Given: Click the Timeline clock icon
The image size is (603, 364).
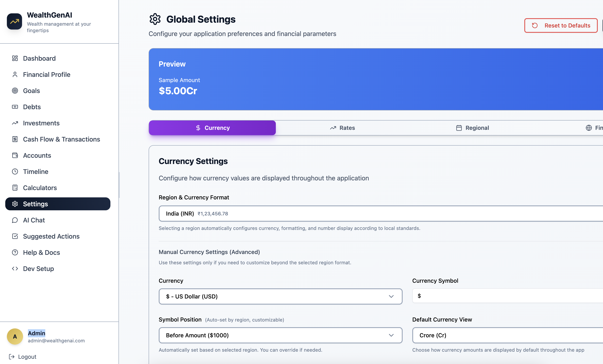Looking at the screenshot, I should 15,172.
